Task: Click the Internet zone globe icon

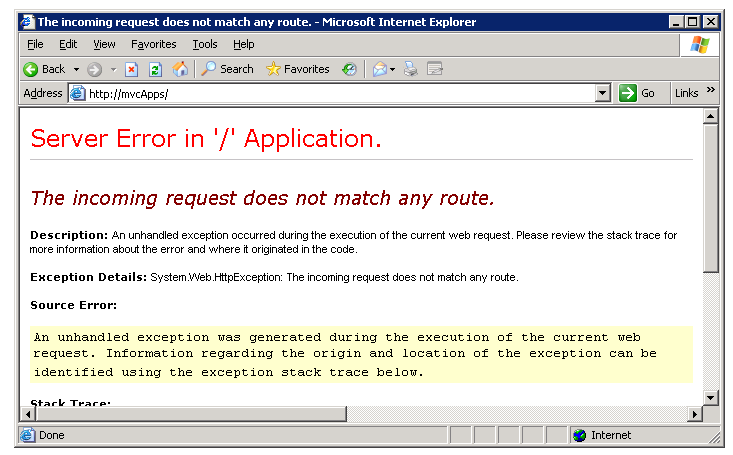Action: (x=580, y=435)
